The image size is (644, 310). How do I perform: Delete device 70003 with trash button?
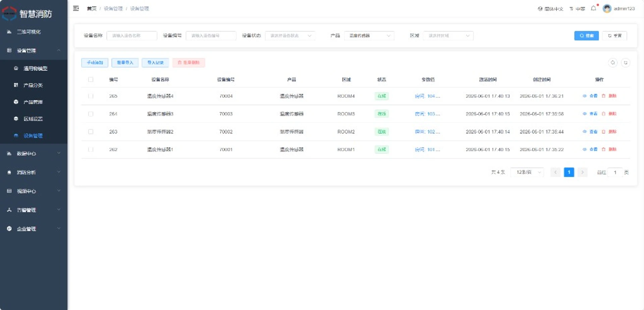609,114
